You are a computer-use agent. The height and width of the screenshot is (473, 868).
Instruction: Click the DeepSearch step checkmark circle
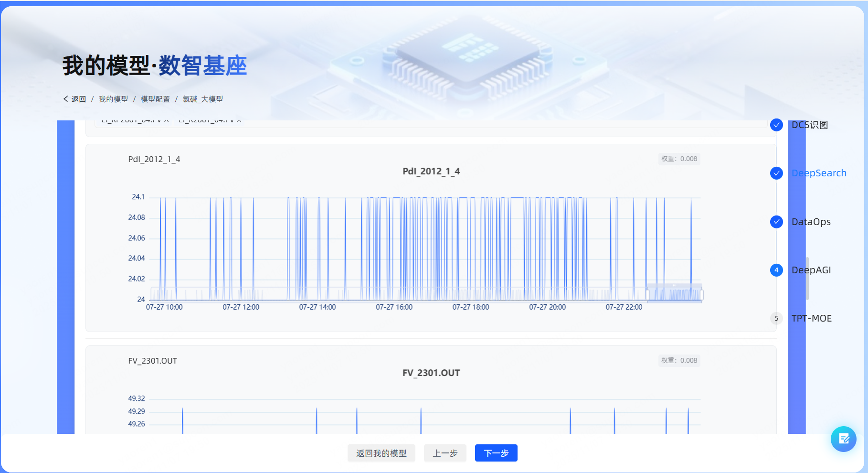point(776,173)
